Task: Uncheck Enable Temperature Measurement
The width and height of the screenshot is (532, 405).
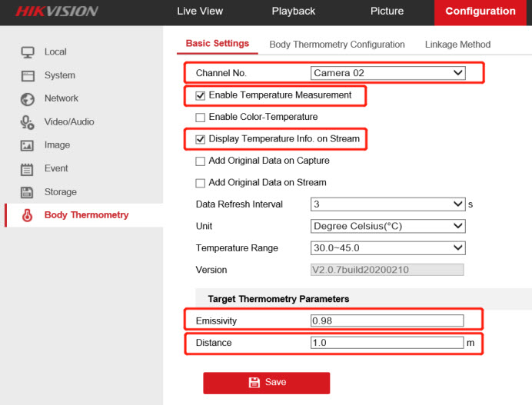Action: tap(201, 95)
